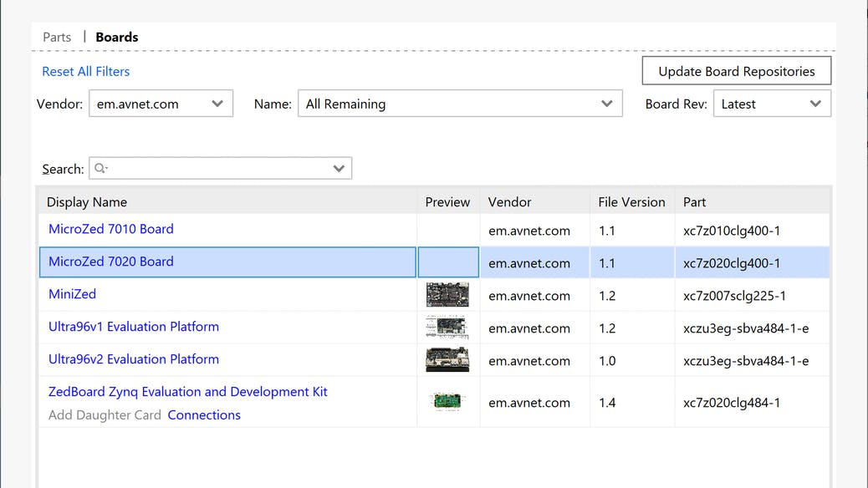Open the Vendor dropdown
Screen dimensions: 868x488
160,104
